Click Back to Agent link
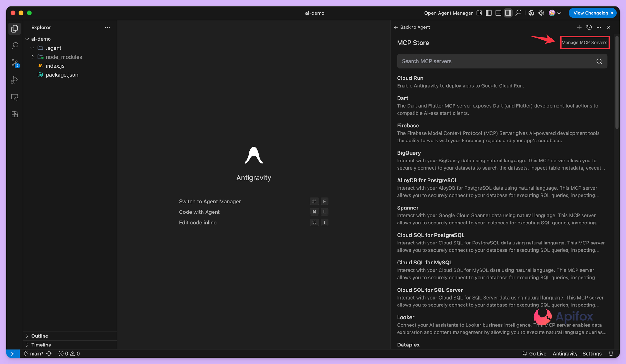 (x=412, y=27)
